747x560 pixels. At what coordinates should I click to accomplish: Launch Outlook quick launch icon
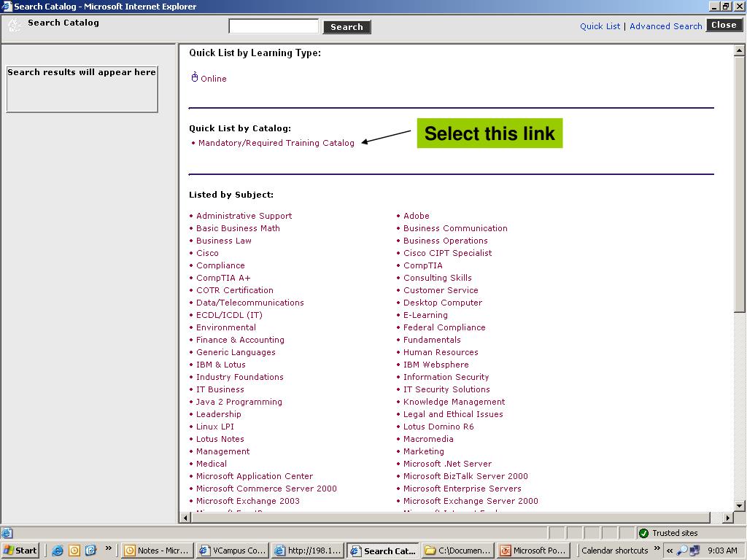[74, 551]
